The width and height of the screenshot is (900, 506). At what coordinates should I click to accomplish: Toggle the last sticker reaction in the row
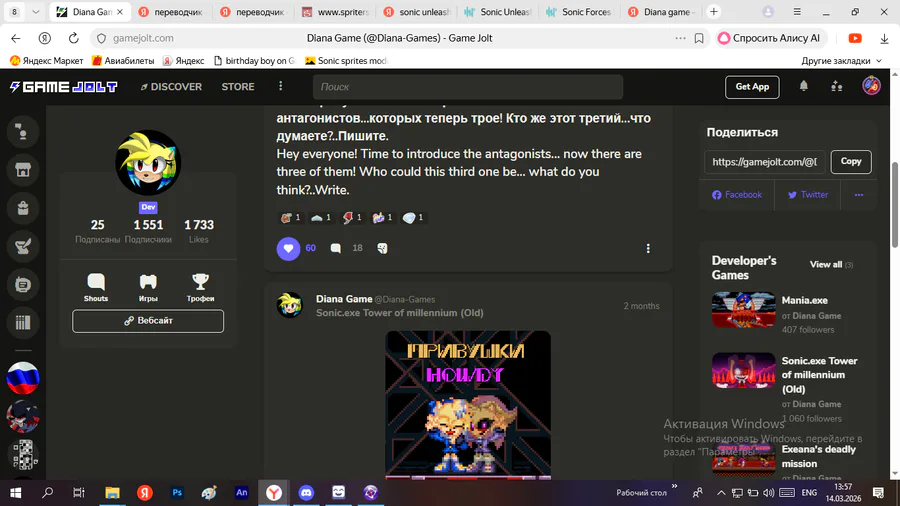pos(413,217)
